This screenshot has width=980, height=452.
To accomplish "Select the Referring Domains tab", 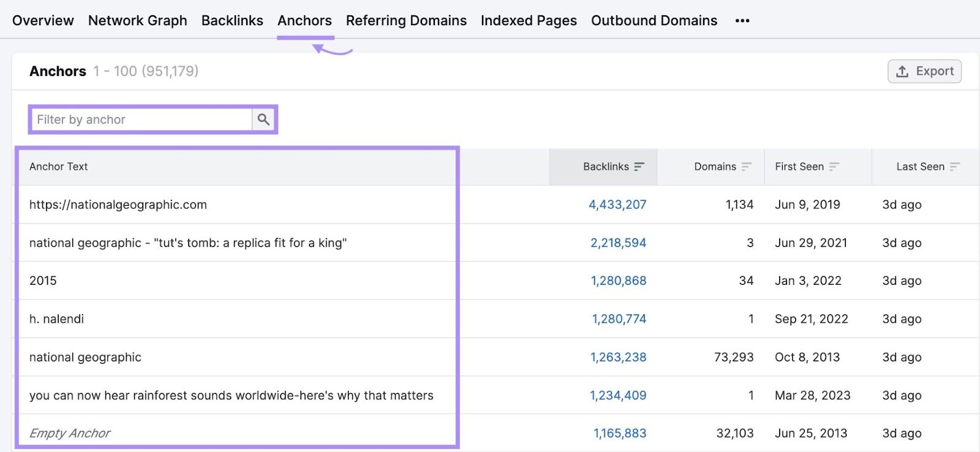I will coord(406,21).
